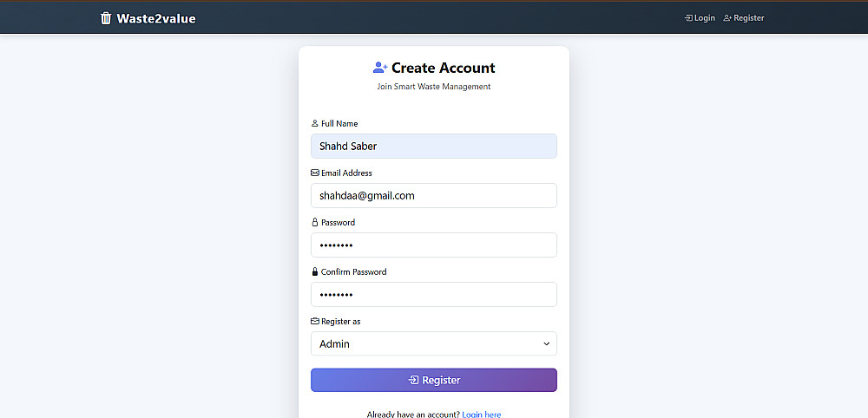Image resolution: width=868 pixels, height=418 pixels.
Task: Click the add-user icon beside navbar Register
Action: coord(727,18)
